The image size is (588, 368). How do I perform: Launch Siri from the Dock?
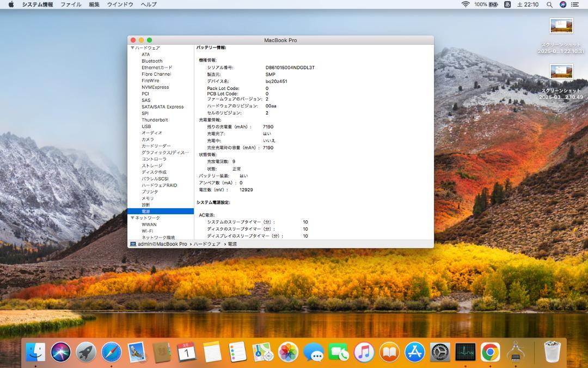61,352
